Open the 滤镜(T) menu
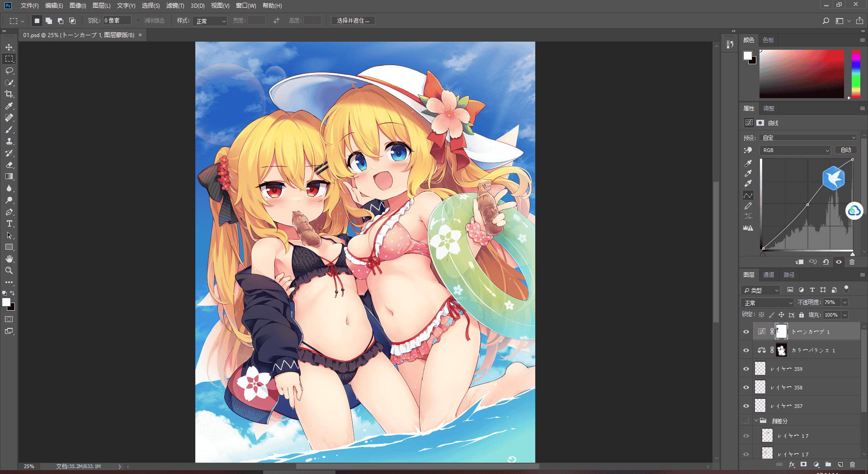 click(x=175, y=5)
